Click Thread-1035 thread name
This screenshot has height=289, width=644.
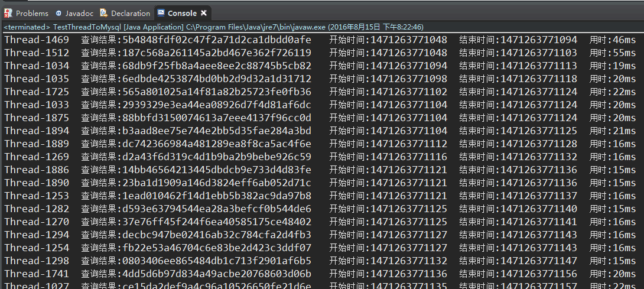coord(37,79)
